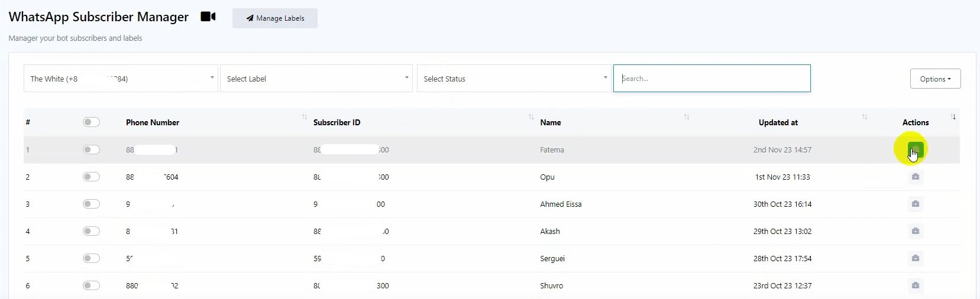
Task: Expand the The White account dropdown
Action: (x=121, y=79)
